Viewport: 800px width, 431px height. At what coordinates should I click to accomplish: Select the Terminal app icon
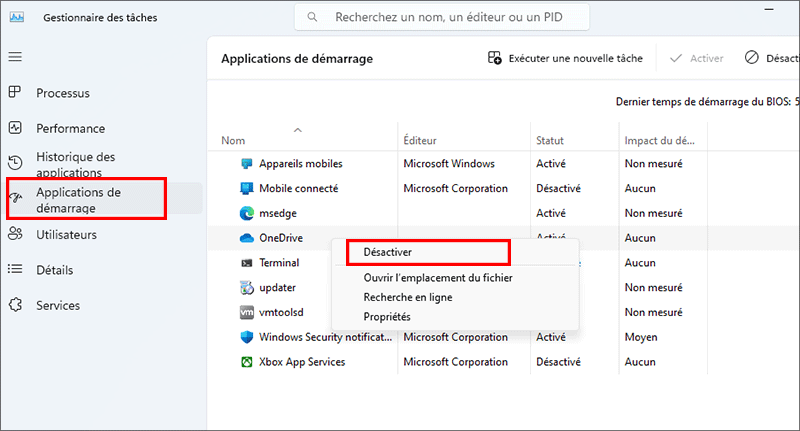pos(247,263)
